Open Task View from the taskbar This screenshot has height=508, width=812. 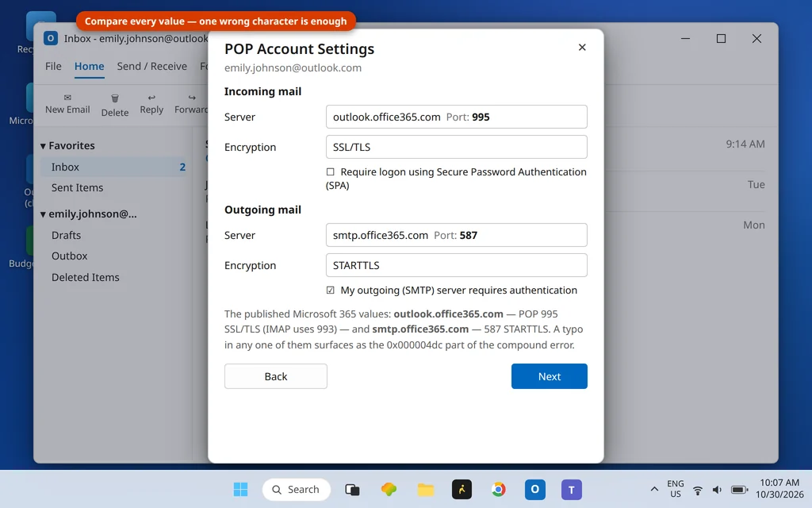point(352,489)
